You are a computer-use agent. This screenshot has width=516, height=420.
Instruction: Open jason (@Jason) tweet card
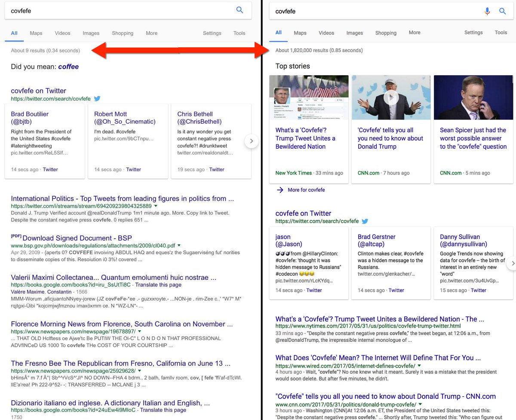(308, 263)
